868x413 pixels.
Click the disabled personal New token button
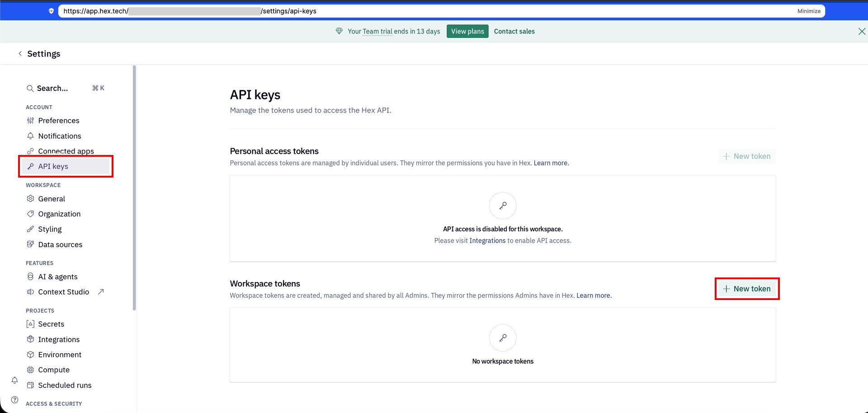point(747,156)
